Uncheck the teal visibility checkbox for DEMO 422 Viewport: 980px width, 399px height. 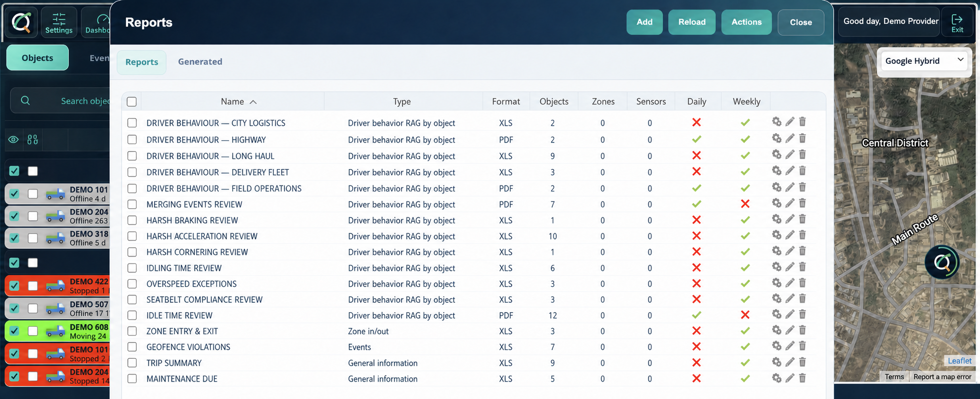14,286
